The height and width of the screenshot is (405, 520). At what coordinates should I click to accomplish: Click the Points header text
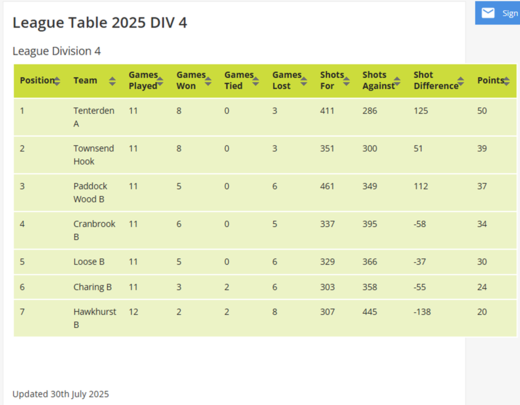490,80
